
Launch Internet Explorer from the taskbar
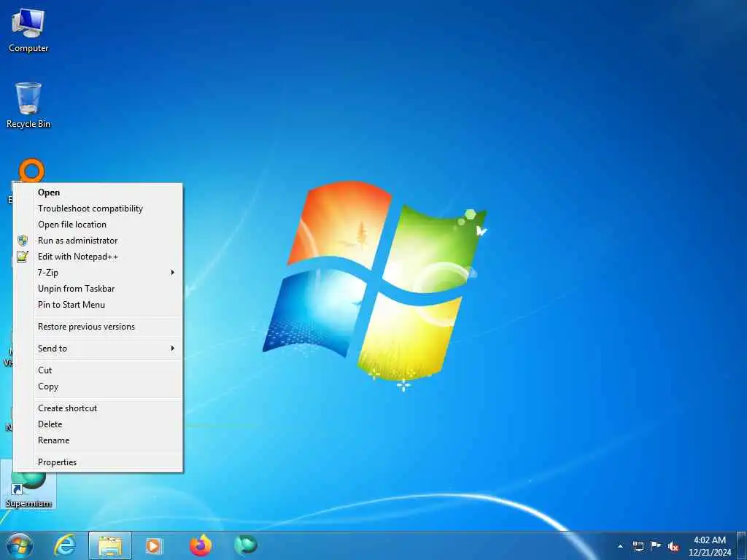65,545
